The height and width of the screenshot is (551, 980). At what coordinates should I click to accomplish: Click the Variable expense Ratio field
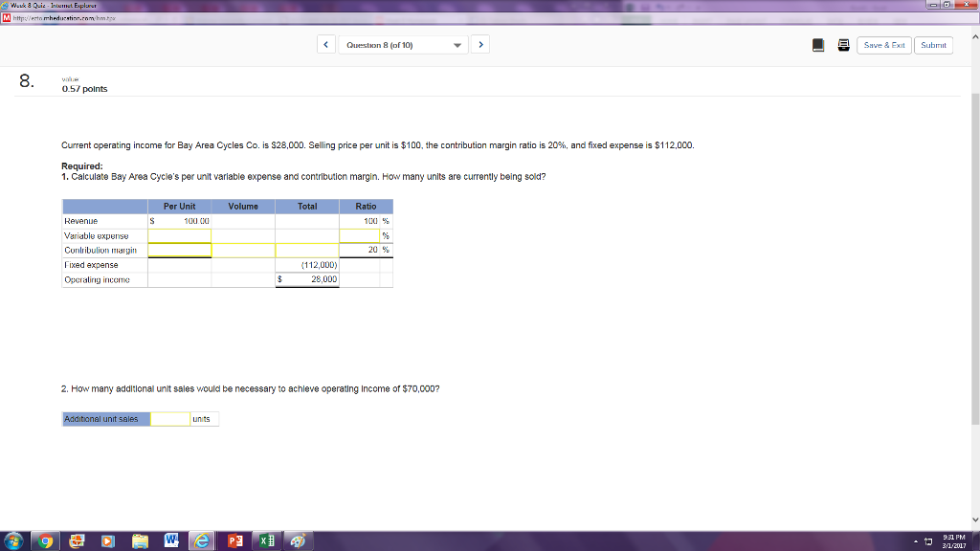tap(360, 235)
